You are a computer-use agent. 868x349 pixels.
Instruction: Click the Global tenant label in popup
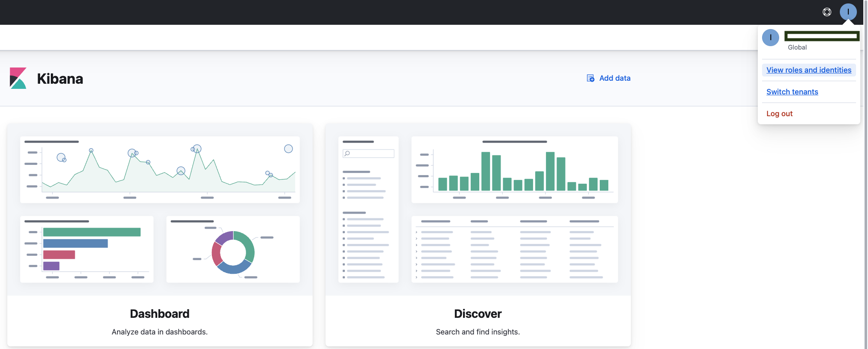[x=797, y=47]
